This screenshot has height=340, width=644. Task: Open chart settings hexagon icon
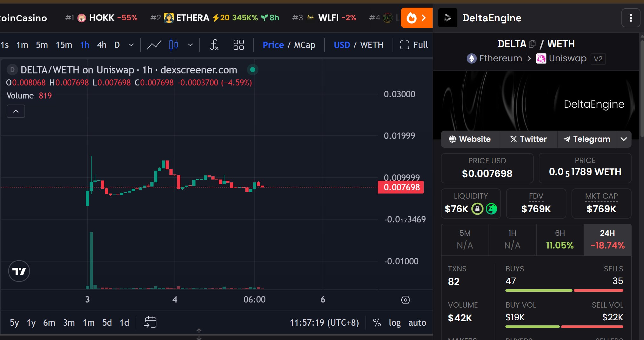(x=406, y=300)
